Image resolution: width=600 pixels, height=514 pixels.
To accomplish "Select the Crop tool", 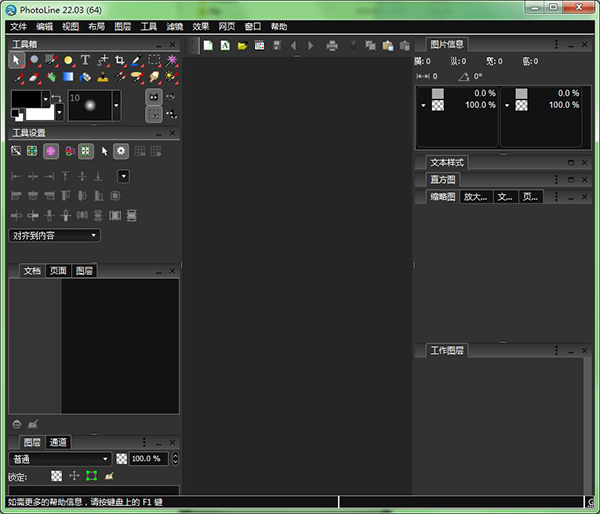I will point(120,60).
